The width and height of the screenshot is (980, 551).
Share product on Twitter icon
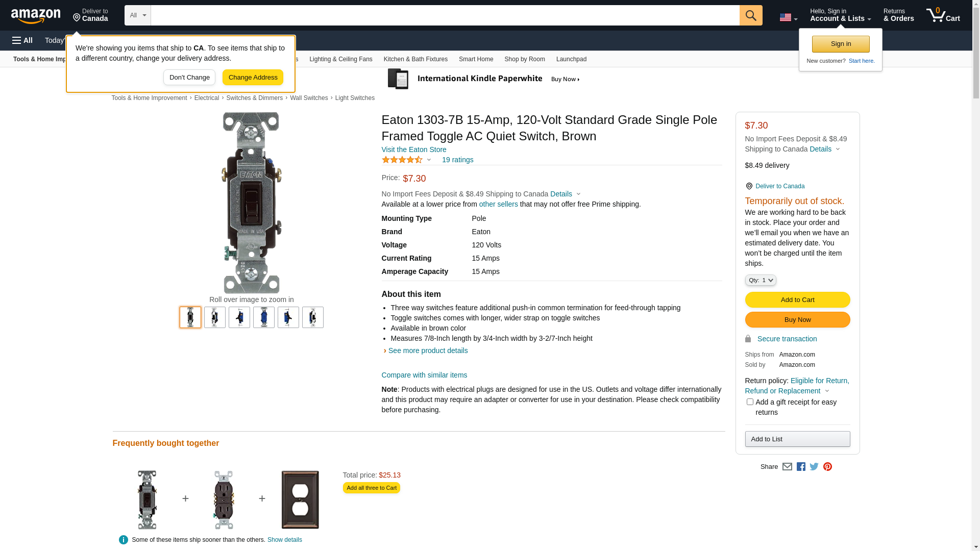tap(814, 467)
